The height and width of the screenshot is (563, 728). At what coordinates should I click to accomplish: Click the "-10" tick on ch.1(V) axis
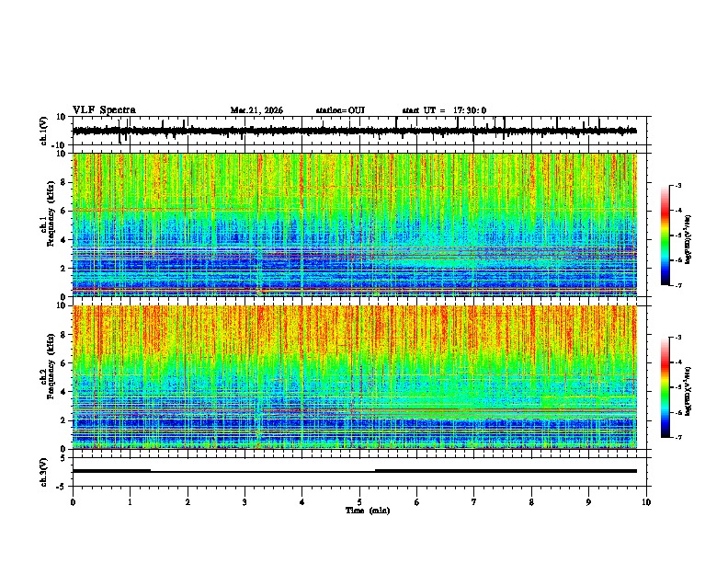pos(60,145)
